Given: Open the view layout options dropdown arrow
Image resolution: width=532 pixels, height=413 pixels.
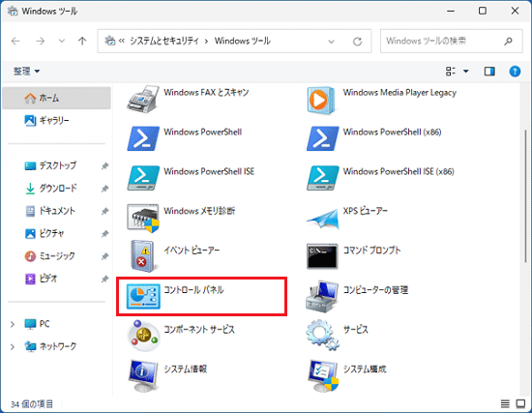Looking at the screenshot, I should 466,72.
